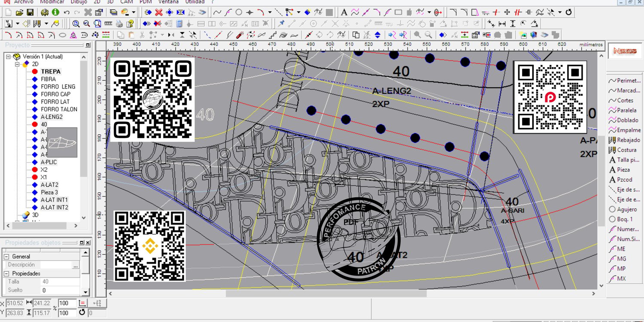The image size is (644, 322).
Task: Select the Pieza 3 tree item
Action: coord(49,192)
